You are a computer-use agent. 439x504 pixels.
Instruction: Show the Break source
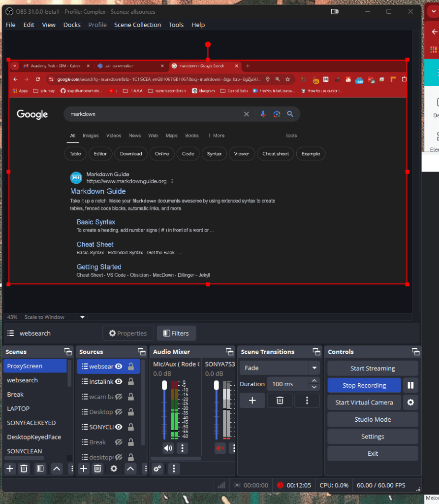point(119,442)
